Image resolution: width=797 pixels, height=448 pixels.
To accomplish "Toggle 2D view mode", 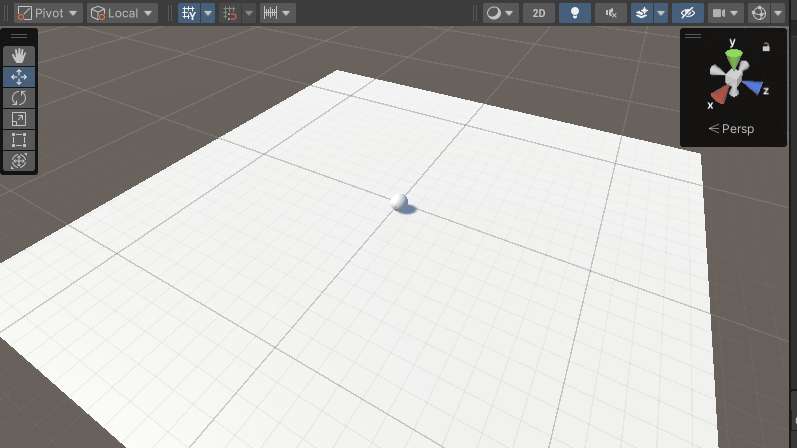I will point(539,13).
